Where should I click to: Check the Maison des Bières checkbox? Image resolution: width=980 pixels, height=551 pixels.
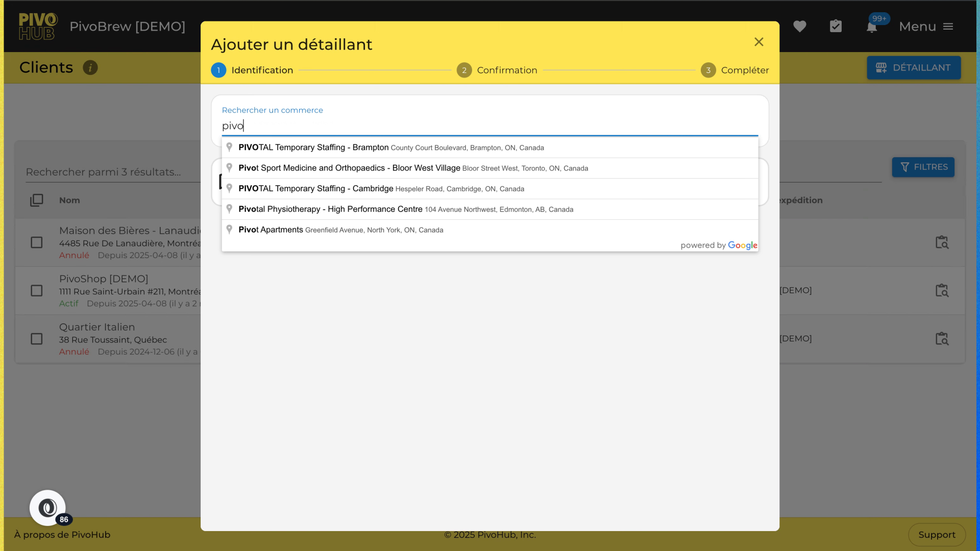tap(37, 242)
